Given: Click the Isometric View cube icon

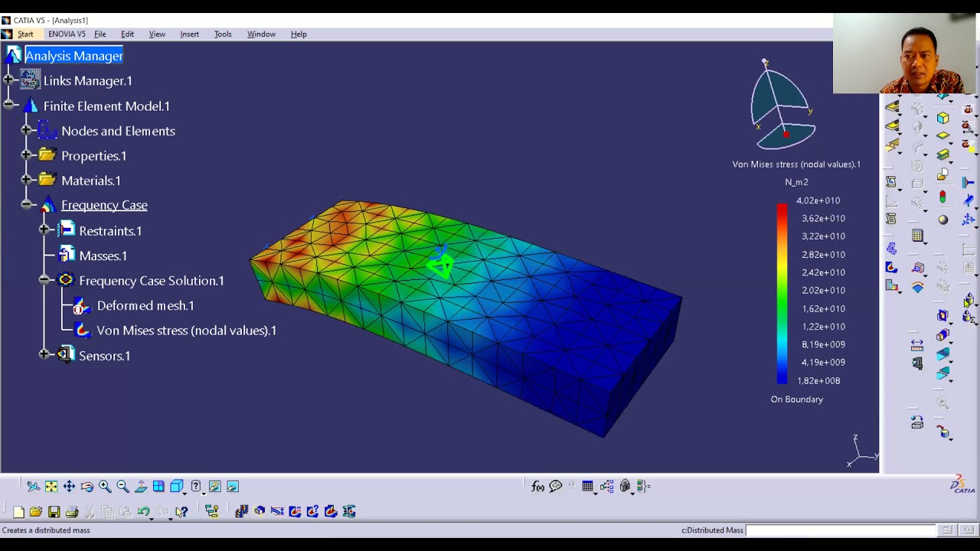Looking at the screenshot, I should point(176,486).
